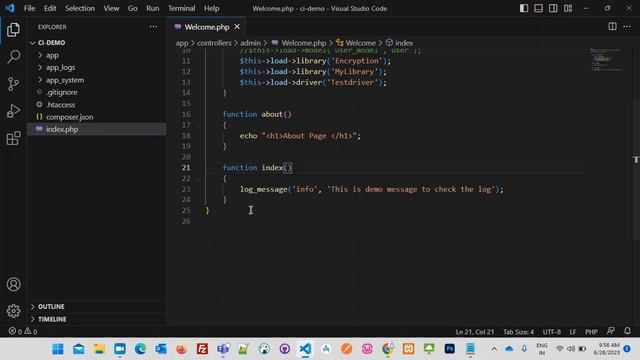The image size is (640, 360).
Task: Click Ln 21, Col 21 status entry
Action: (475, 332)
